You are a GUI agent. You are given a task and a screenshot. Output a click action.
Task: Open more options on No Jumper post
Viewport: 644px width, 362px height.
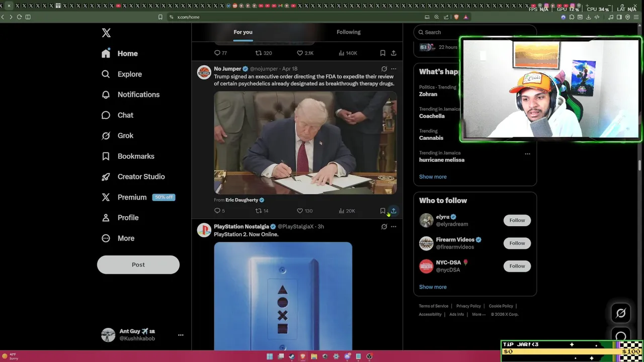click(x=393, y=69)
